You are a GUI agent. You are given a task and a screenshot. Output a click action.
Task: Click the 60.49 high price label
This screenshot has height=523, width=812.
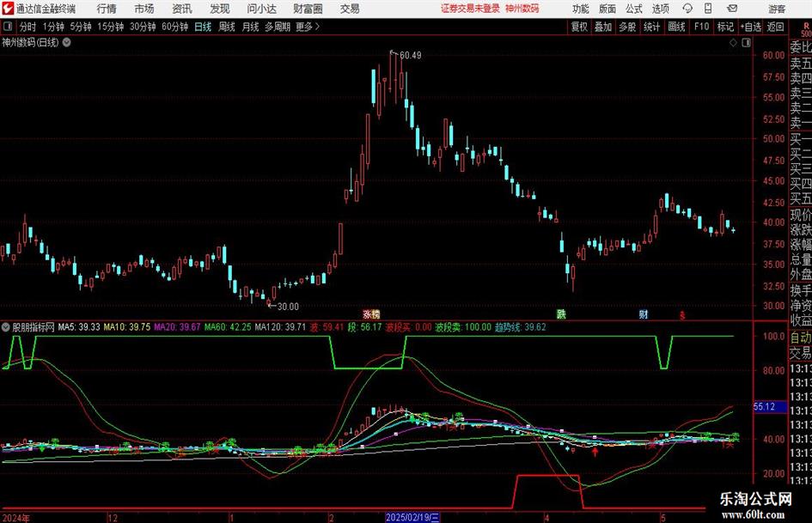click(410, 55)
